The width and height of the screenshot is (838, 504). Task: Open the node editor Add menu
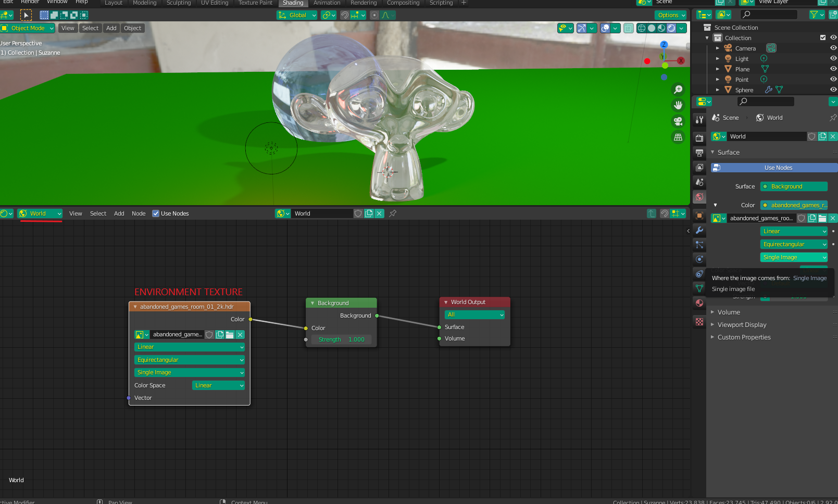pyautogui.click(x=119, y=213)
